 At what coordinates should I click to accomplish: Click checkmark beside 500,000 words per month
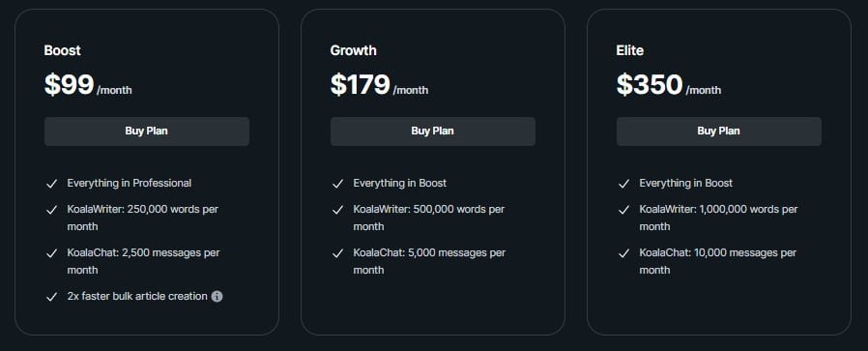coord(337,211)
